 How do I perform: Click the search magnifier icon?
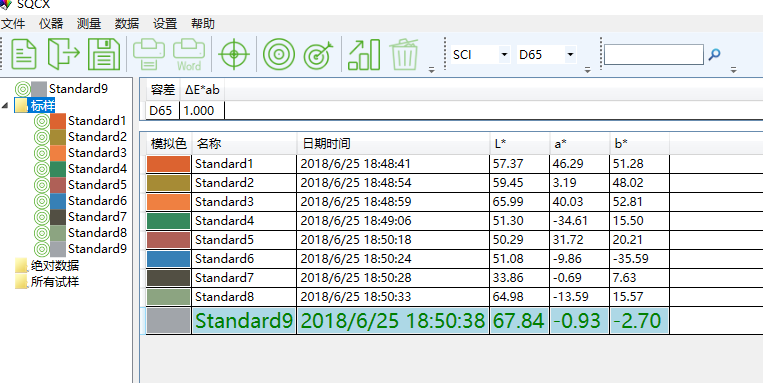click(714, 55)
